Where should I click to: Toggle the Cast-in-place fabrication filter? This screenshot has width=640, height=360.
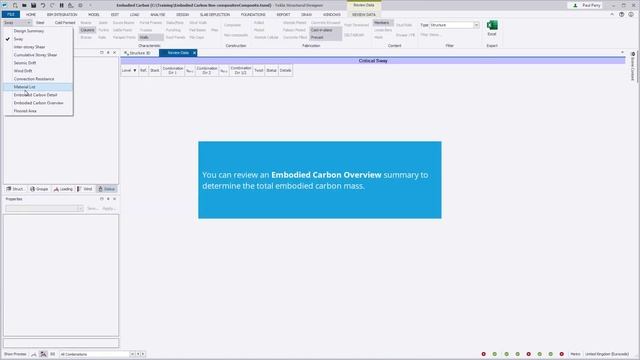click(x=325, y=30)
